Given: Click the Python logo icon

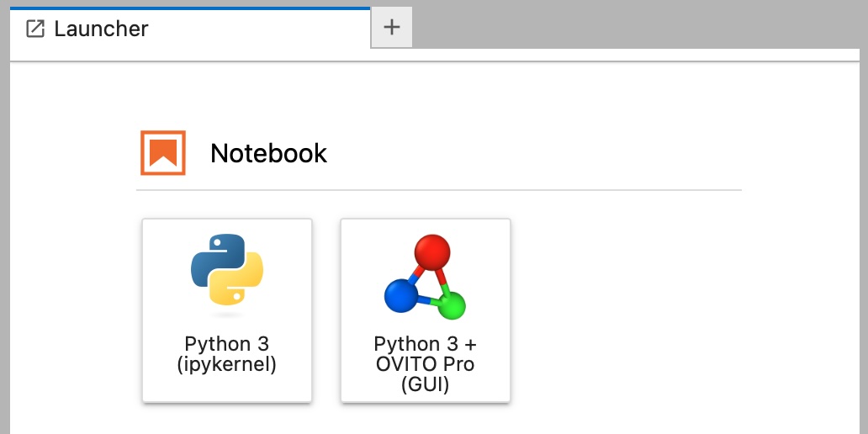Looking at the screenshot, I should 226,269.
